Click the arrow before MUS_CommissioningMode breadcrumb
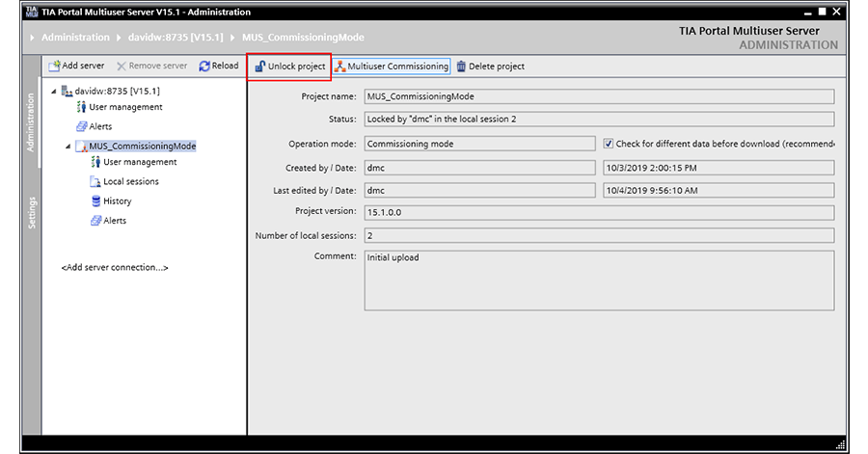 pos(232,38)
